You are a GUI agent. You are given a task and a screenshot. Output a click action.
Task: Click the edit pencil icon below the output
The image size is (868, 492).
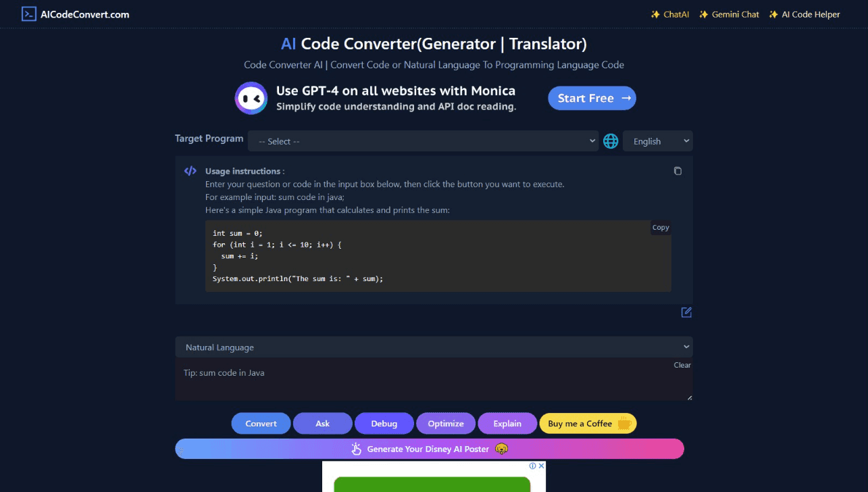pos(686,312)
